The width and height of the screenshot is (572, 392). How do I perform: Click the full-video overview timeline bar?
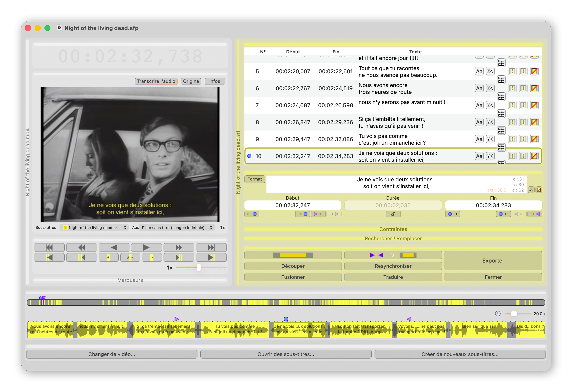286,302
